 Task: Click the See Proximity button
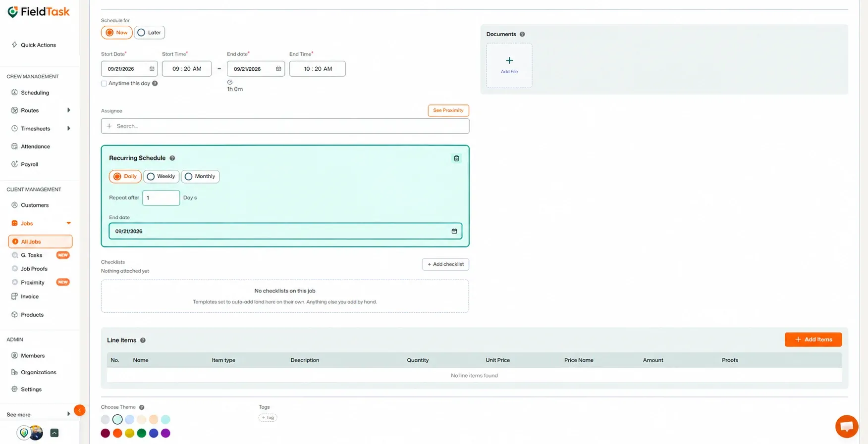(448, 110)
